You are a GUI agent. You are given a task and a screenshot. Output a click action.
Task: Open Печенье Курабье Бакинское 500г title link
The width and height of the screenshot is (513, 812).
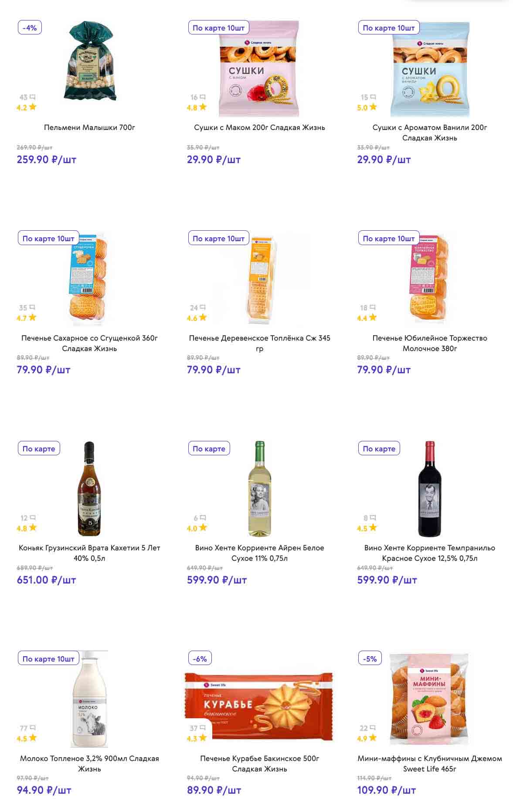point(259,763)
